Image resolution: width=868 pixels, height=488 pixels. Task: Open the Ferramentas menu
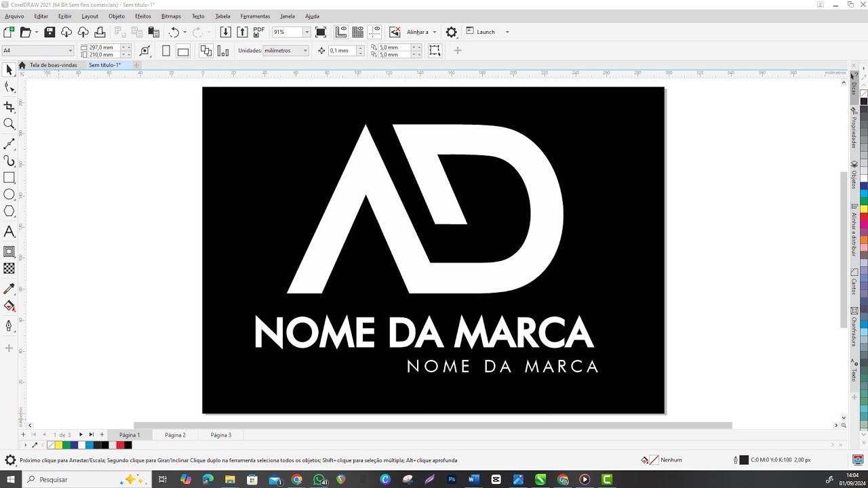[x=255, y=16]
